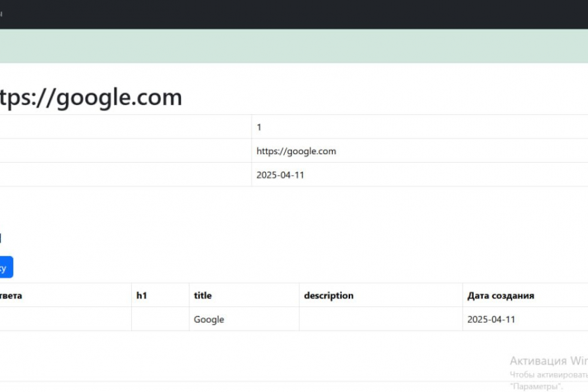Click the empty h1 cell in the checks row
The image size is (588, 392).
click(160, 319)
